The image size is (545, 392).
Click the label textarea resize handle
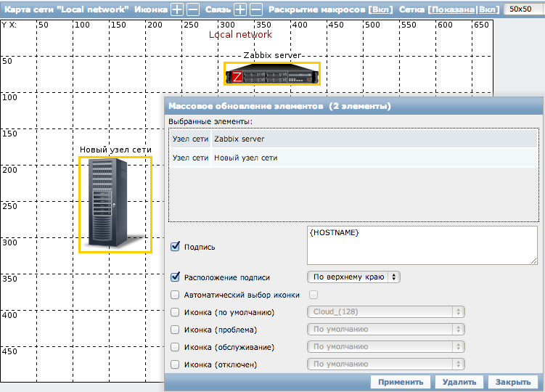[x=534, y=261]
